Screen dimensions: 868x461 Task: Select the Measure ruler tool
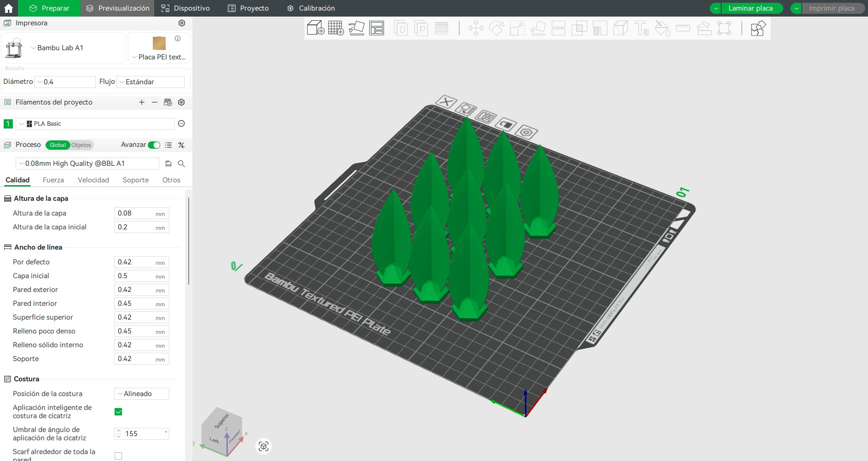click(683, 29)
